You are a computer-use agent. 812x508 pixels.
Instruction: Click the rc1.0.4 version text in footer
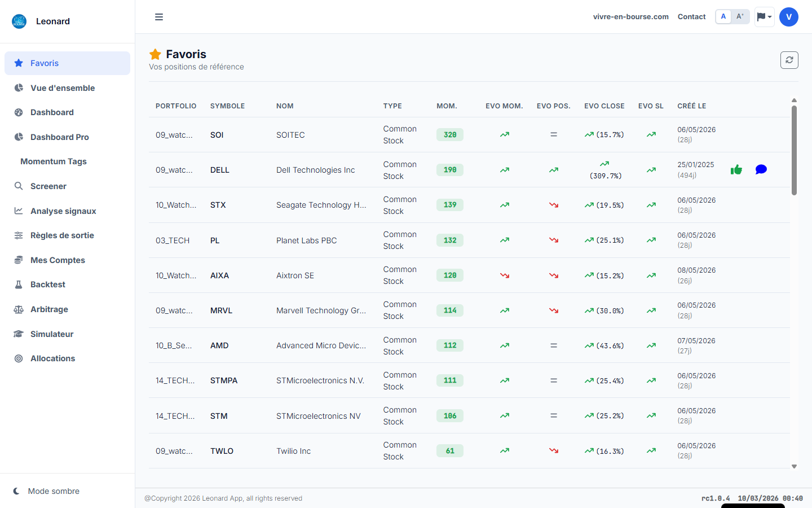pyautogui.click(x=716, y=498)
